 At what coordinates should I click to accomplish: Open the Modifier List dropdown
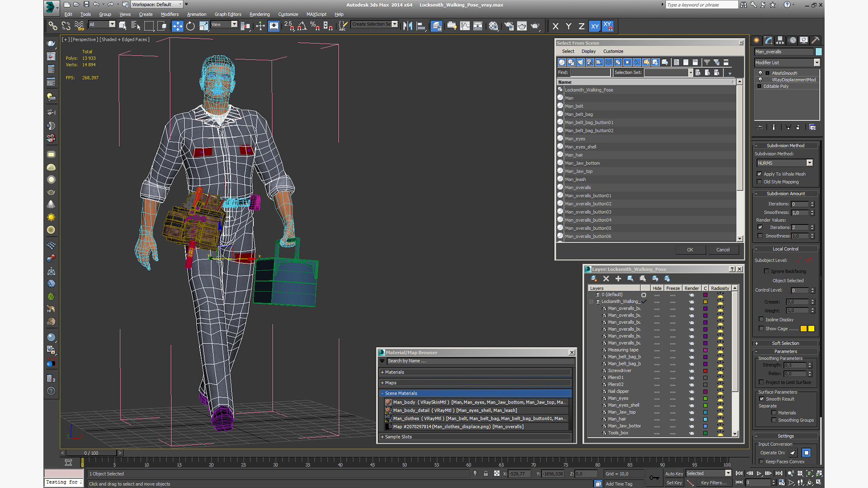click(816, 63)
